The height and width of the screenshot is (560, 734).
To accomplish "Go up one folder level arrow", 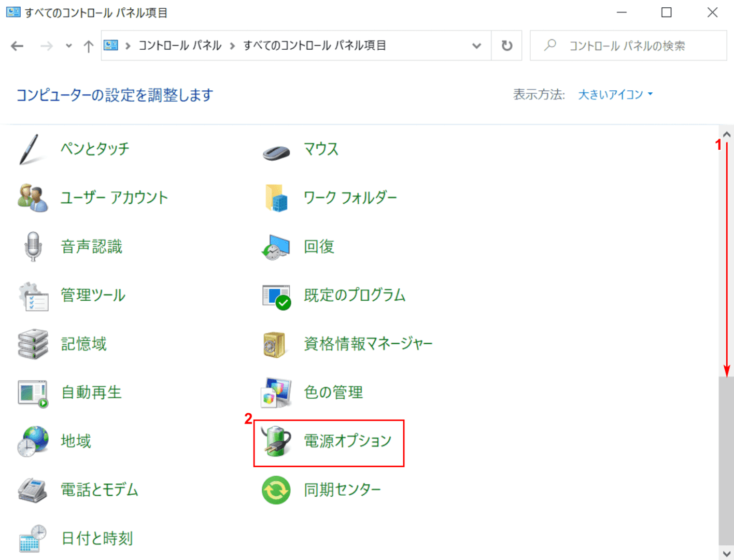I will pos(89,46).
